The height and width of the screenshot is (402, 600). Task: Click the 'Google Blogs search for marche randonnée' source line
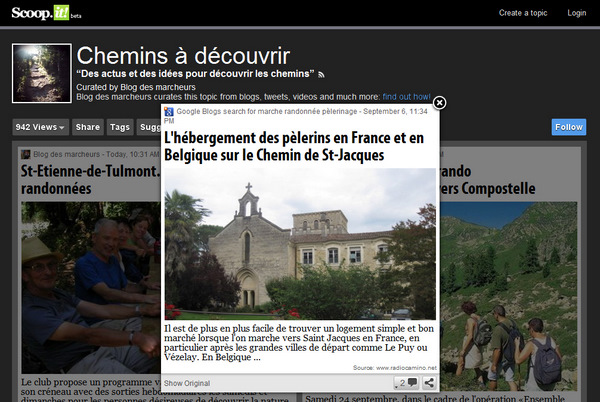click(296, 116)
